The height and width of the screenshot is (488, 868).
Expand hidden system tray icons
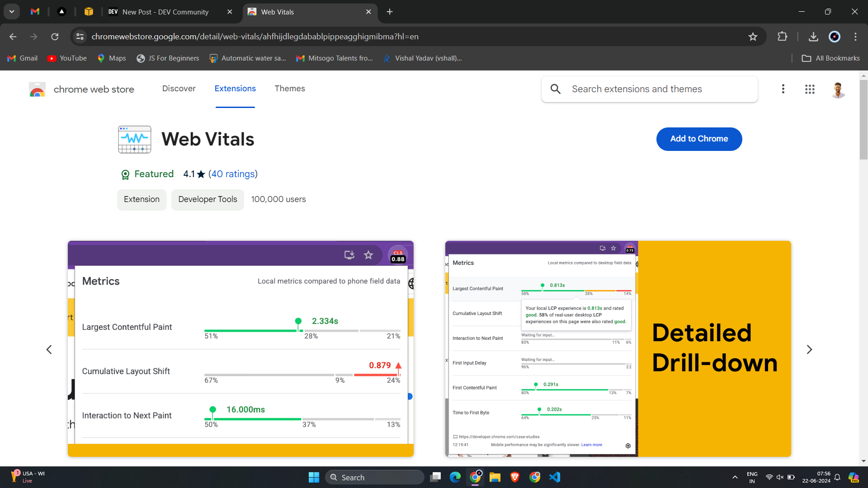tap(735, 477)
